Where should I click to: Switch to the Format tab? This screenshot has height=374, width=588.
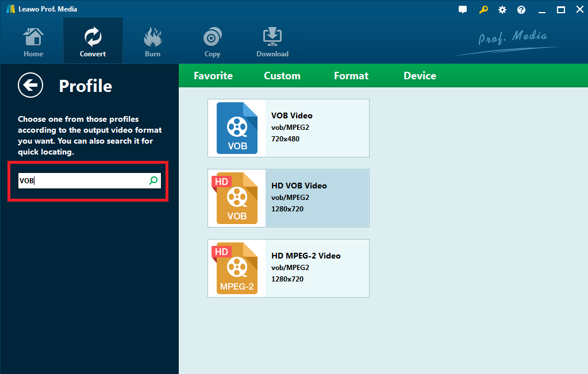(351, 76)
